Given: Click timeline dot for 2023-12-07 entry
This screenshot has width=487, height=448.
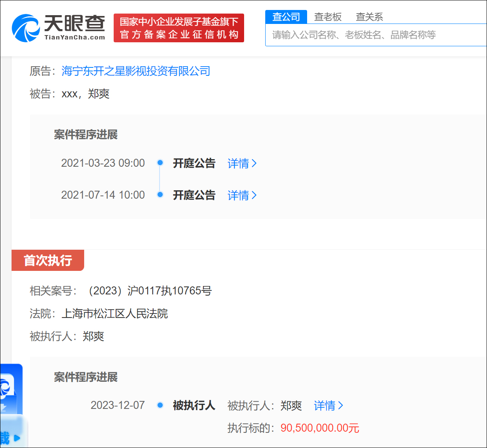Looking at the screenshot, I should point(160,405).
